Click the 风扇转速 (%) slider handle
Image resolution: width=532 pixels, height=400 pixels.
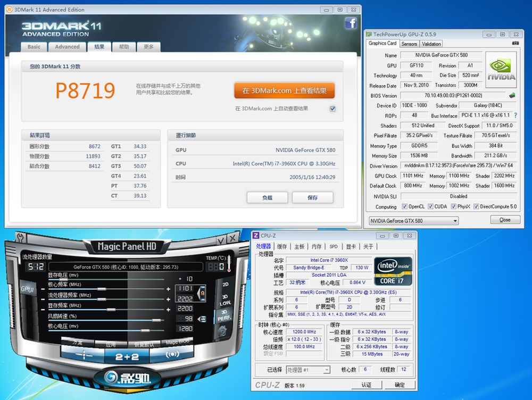(156, 320)
